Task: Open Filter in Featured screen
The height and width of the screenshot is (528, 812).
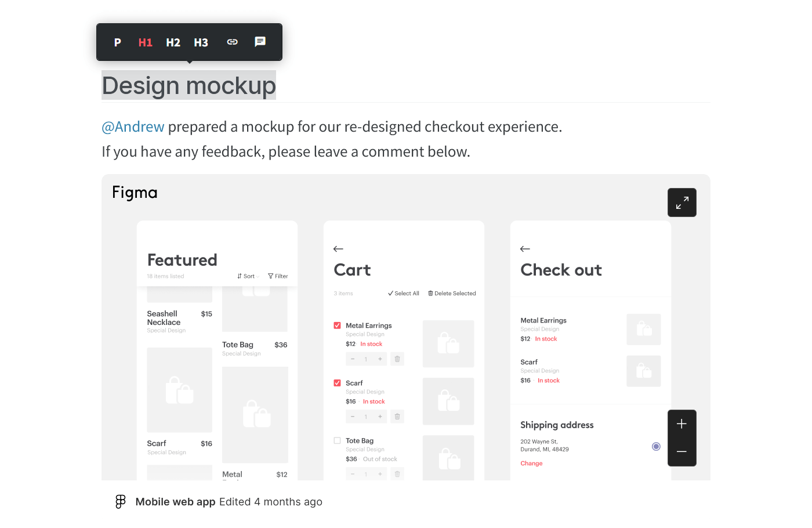Action: point(278,276)
